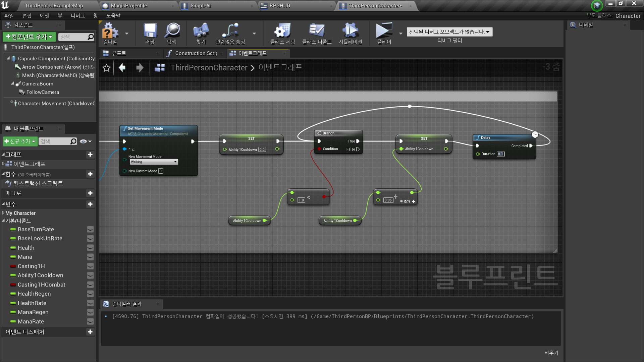Open the Character parent class link
This screenshot has width=644, height=362.
coord(628,16)
